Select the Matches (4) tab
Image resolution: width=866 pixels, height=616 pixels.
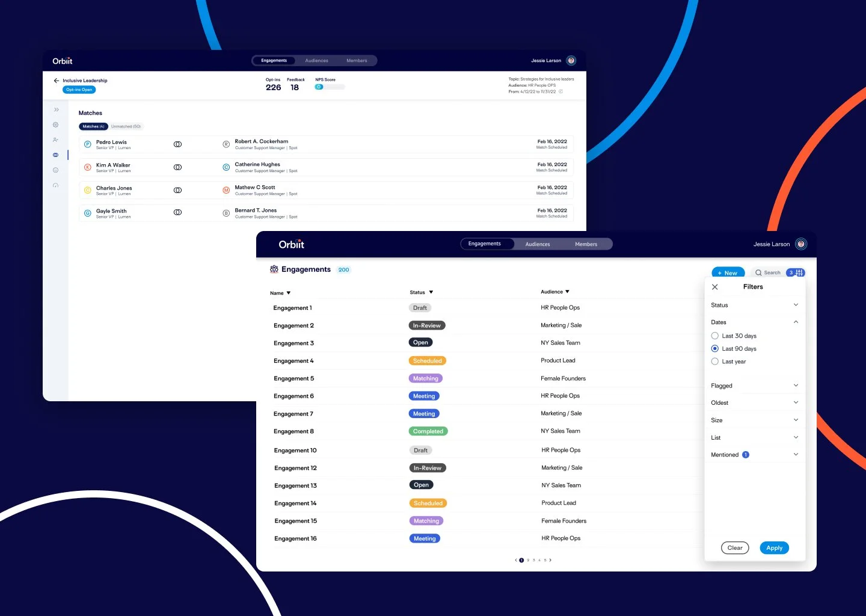click(93, 126)
